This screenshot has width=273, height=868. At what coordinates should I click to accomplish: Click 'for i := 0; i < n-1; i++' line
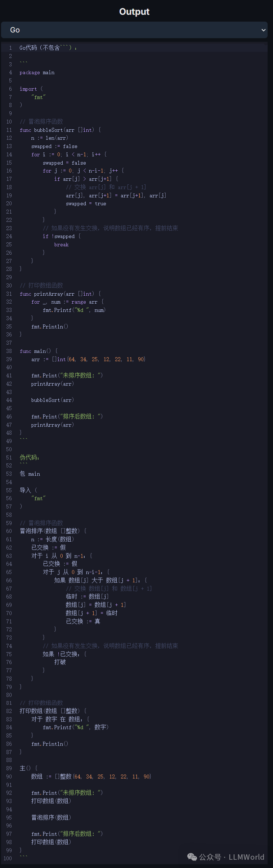pyautogui.click(x=69, y=155)
